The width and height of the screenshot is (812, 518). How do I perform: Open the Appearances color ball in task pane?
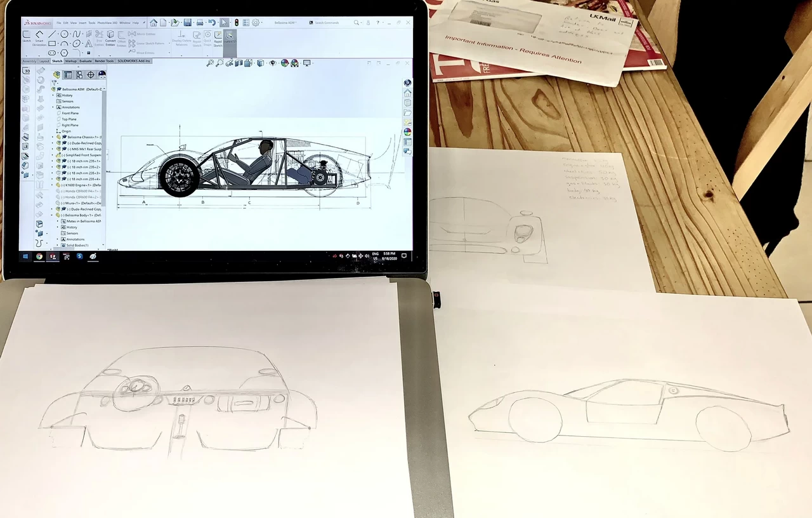tap(407, 132)
